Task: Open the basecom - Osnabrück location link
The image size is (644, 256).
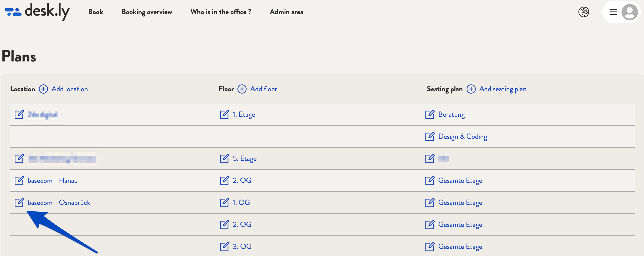Action: (x=59, y=202)
